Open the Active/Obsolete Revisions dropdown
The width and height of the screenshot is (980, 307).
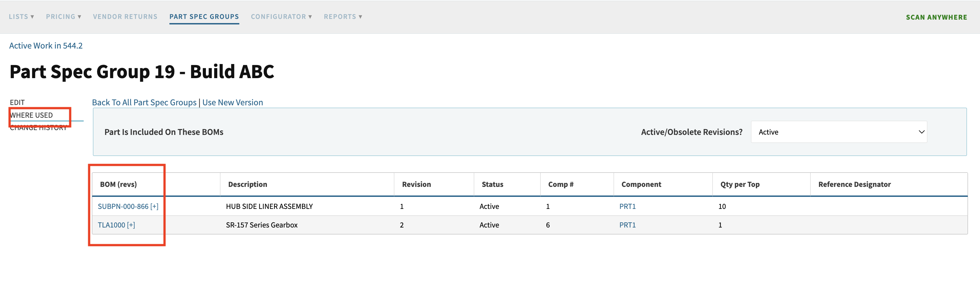[x=838, y=132]
